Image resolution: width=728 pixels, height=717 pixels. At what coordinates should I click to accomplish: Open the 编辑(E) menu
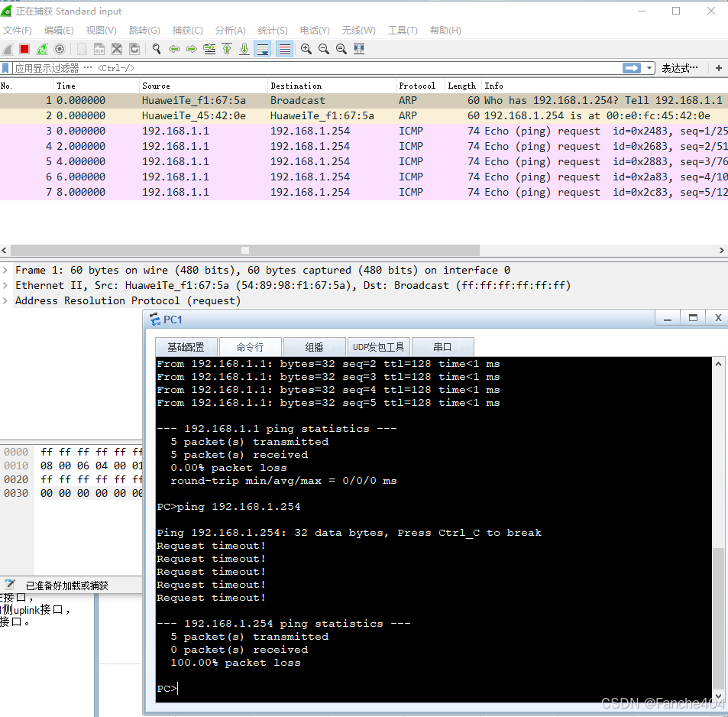pos(59,31)
